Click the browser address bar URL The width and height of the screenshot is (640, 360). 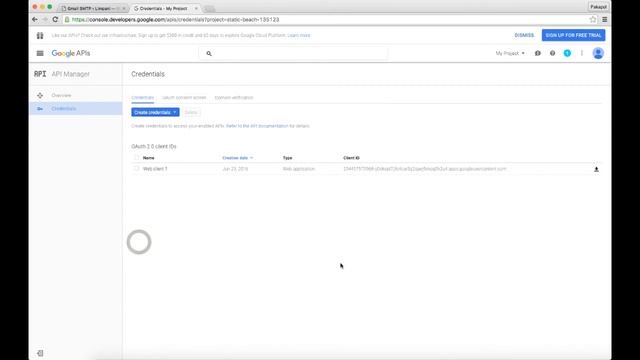click(176, 20)
